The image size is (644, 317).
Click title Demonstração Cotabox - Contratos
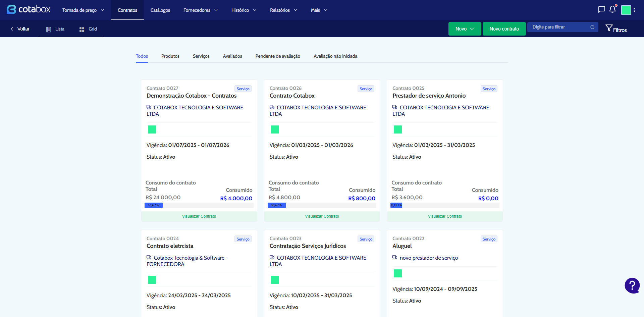tap(192, 96)
